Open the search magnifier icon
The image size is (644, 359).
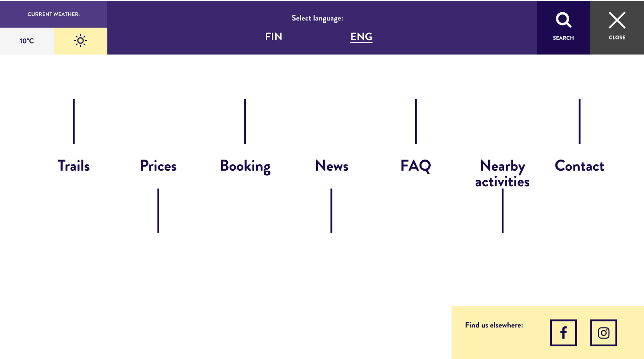[x=563, y=20]
